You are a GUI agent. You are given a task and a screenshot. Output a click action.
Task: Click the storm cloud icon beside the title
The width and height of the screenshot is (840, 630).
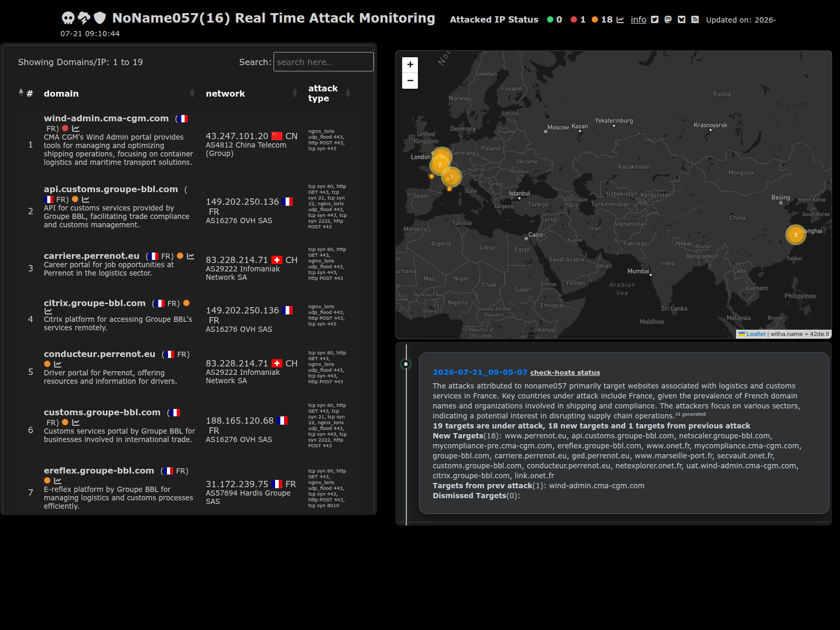coord(84,18)
